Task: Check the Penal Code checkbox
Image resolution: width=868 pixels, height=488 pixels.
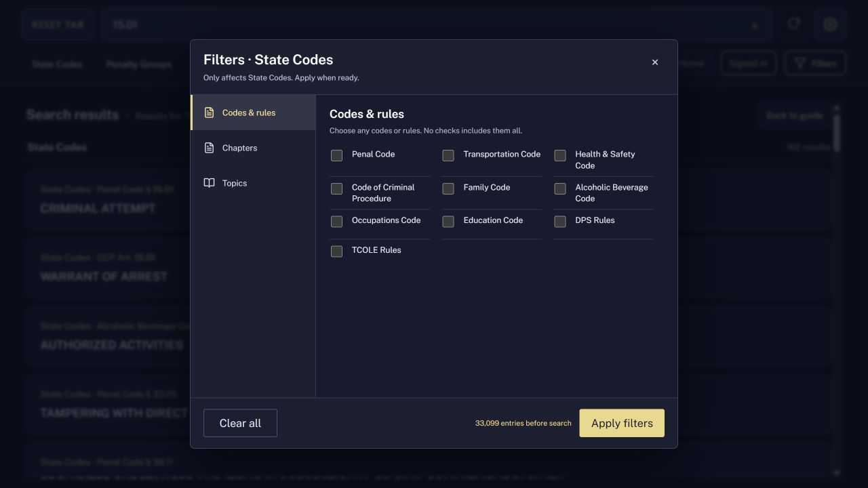Action: point(336,155)
